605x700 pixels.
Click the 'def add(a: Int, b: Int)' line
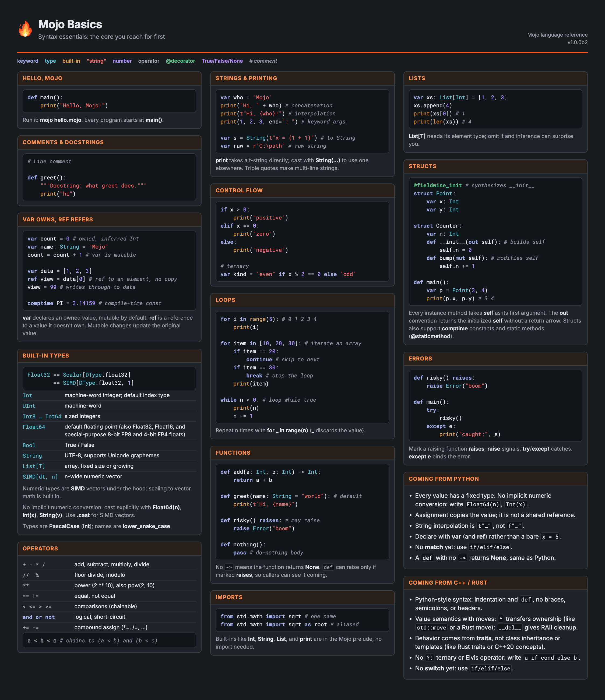pyautogui.click(x=270, y=472)
